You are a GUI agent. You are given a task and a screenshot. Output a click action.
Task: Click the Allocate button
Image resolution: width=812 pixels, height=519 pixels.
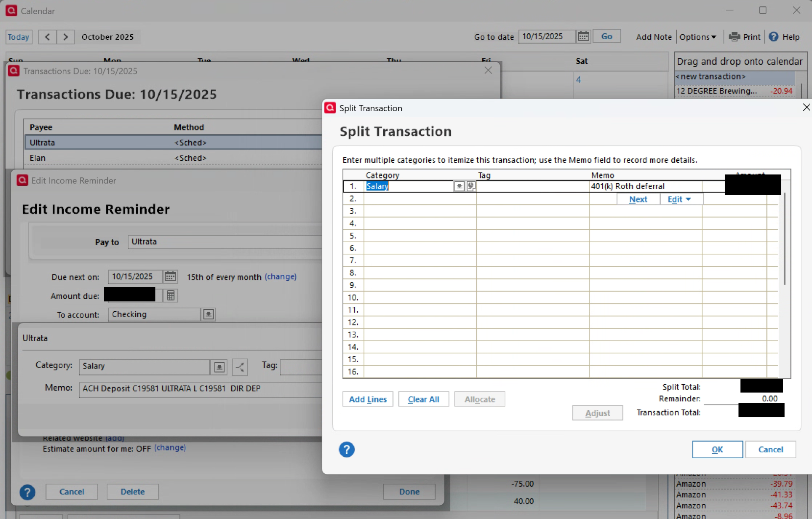coord(480,399)
